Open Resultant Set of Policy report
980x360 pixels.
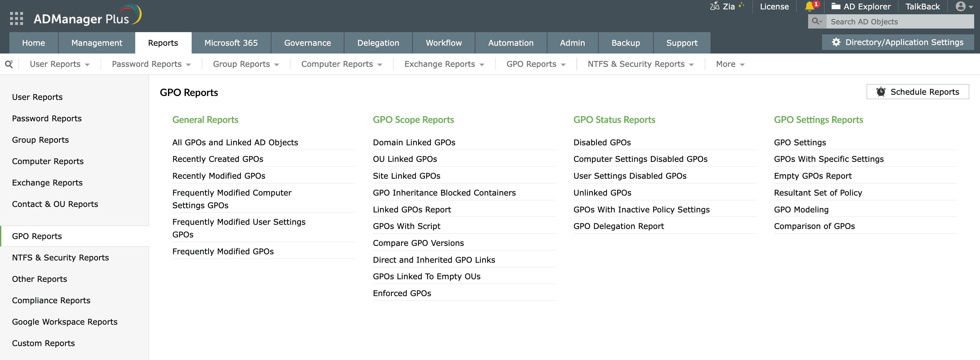[x=818, y=193]
